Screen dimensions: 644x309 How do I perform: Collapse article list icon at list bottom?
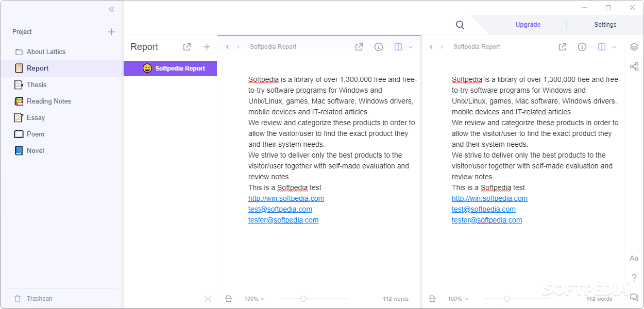click(x=208, y=299)
